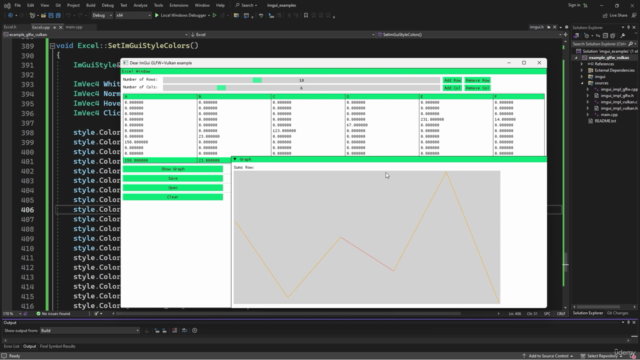Close the Solution Explorer panel
The width and height of the screenshot is (640, 360).
pyautogui.click(x=634, y=27)
